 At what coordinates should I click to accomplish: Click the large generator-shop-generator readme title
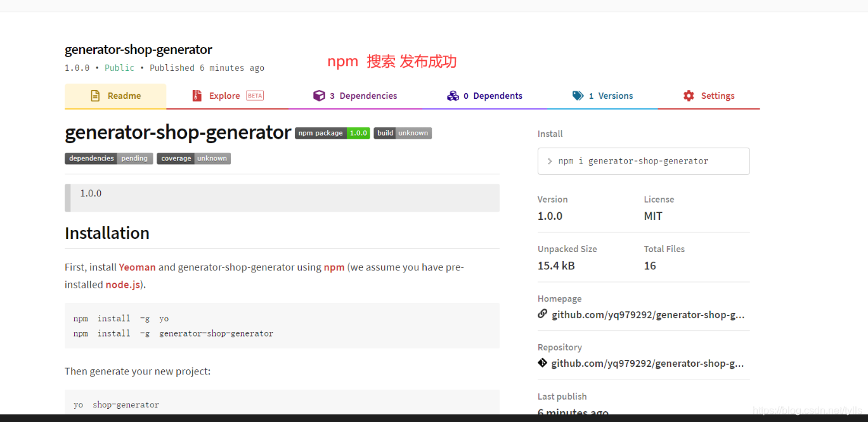tap(178, 132)
